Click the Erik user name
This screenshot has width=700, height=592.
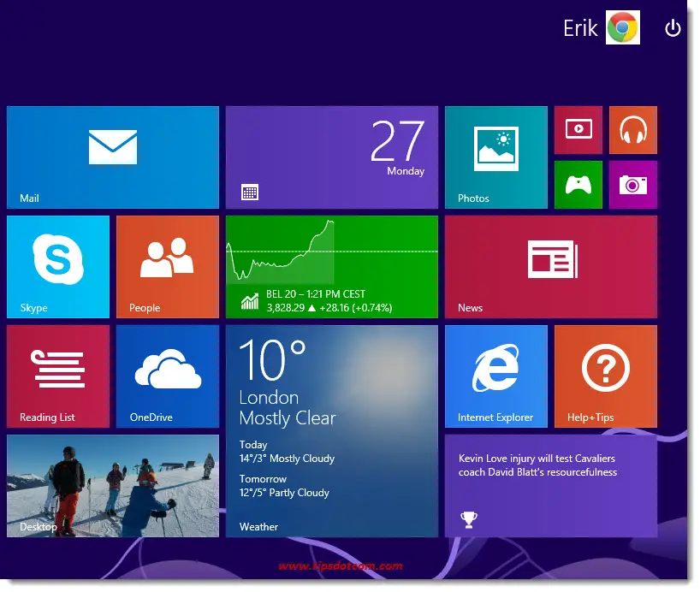point(580,28)
